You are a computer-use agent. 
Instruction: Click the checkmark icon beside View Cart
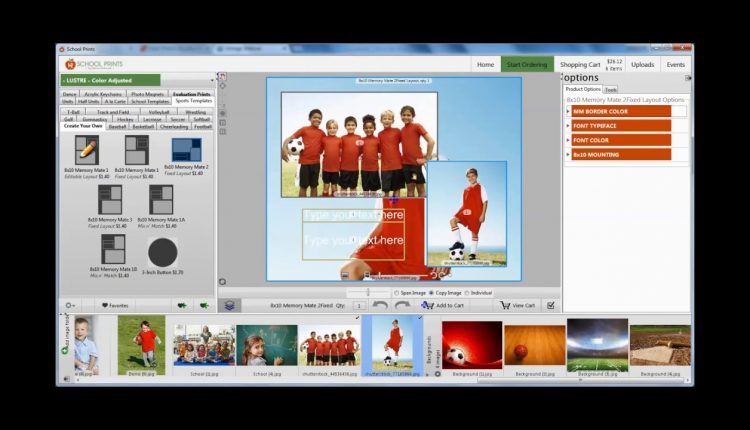click(x=551, y=305)
